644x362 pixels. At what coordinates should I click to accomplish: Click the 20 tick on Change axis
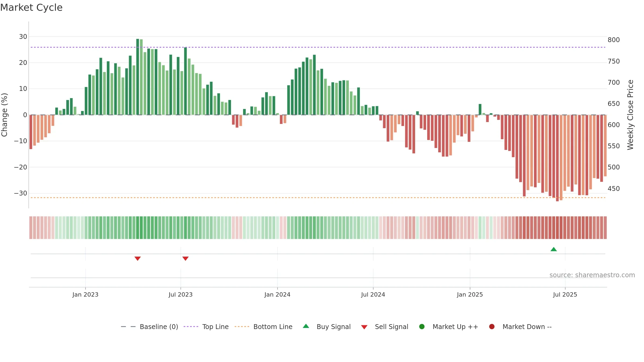click(23, 62)
